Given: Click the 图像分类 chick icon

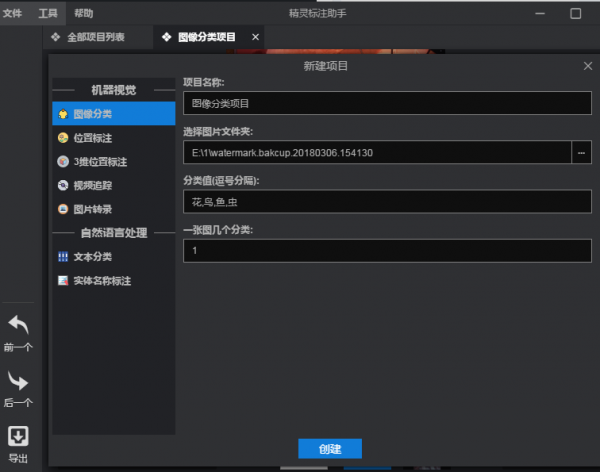Looking at the screenshot, I should tap(63, 114).
